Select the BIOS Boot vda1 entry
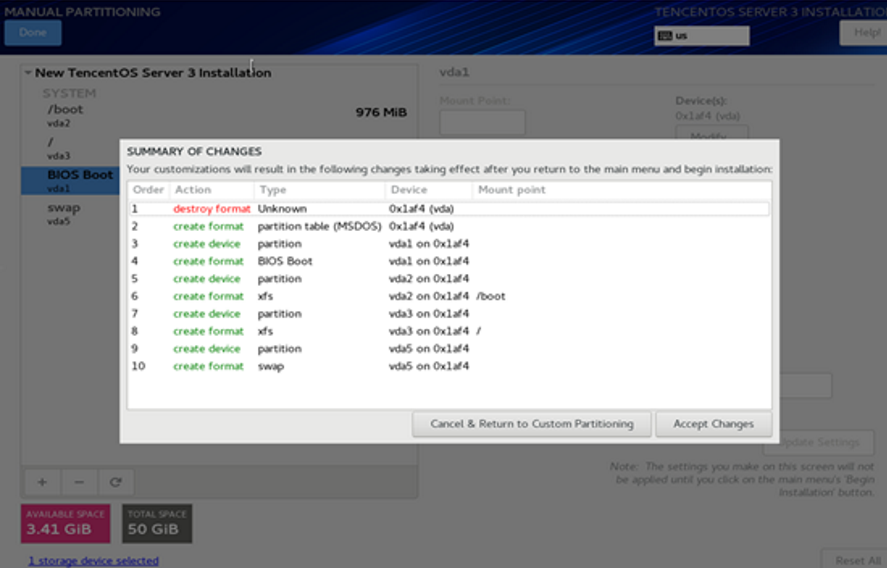The width and height of the screenshot is (887, 568). pos(71,180)
